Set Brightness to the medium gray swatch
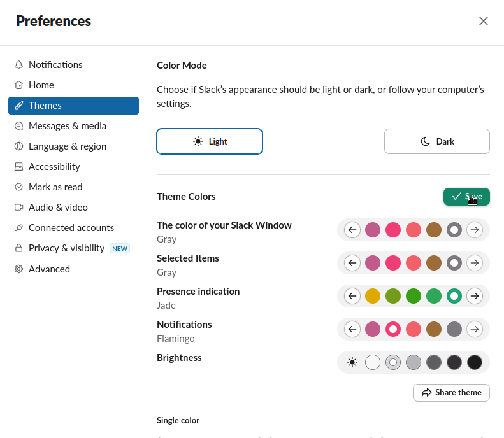 [414, 362]
